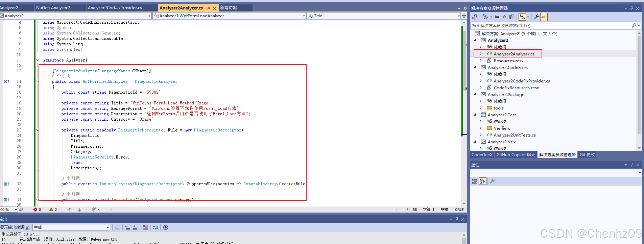
Task: Click the inheritance margin icon on line 32
Action: pos(6,184)
